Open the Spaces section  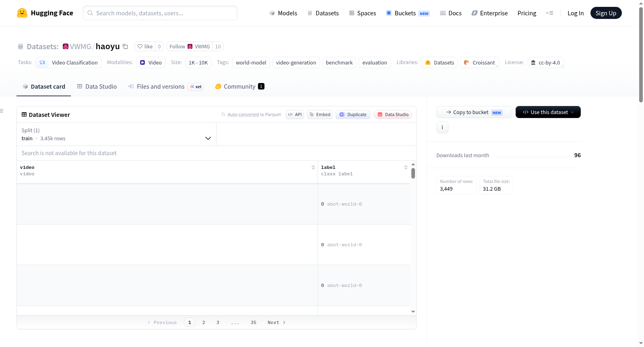(x=363, y=13)
